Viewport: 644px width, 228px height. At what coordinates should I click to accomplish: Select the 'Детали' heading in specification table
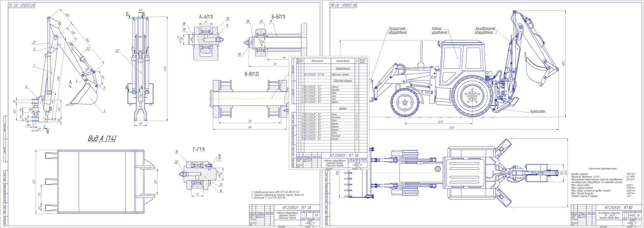[343, 108]
